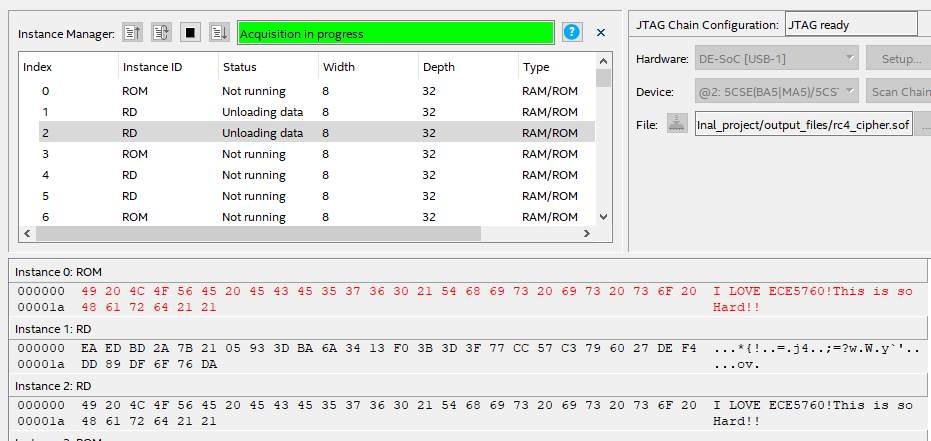This screenshot has height=441, width=931.
Task: Click the JTAG ready status field
Action: (851, 25)
